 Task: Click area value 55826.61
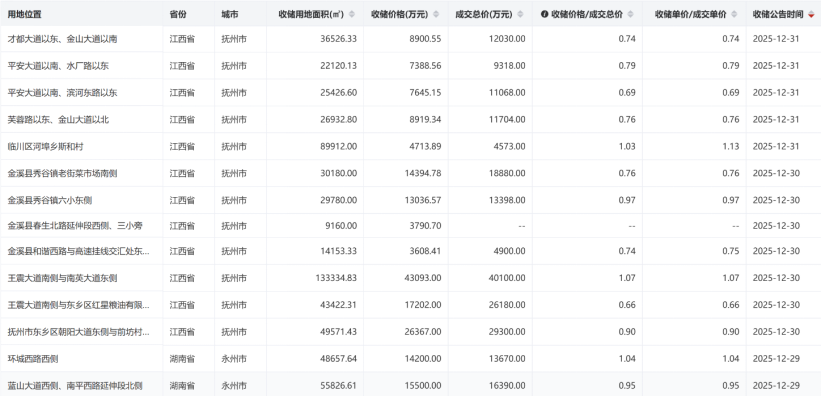[338, 385]
